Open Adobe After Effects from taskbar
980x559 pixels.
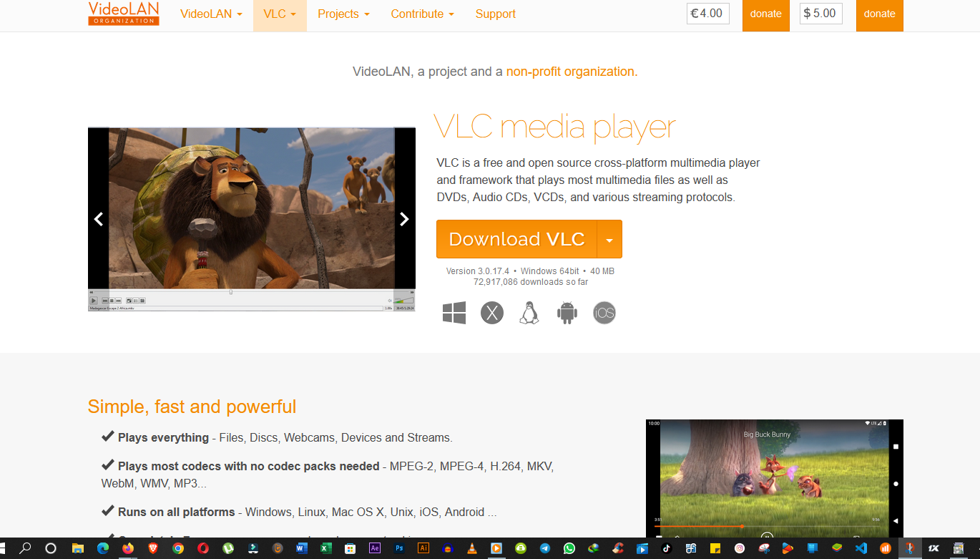coord(375,548)
